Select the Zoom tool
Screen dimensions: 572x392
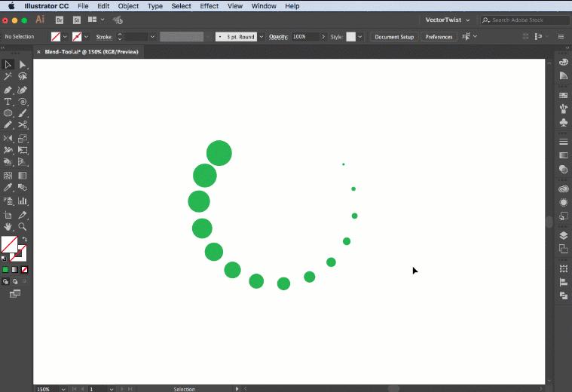pyautogui.click(x=23, y=227)
